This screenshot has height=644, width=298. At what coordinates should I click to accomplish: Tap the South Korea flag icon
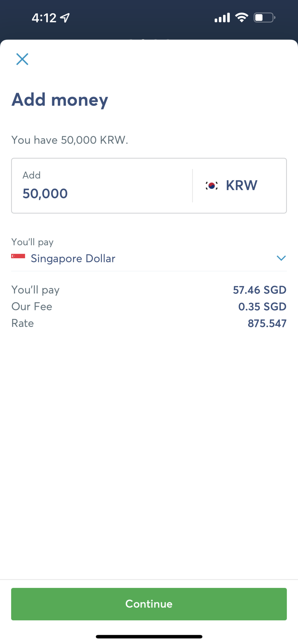coord(212,185)
